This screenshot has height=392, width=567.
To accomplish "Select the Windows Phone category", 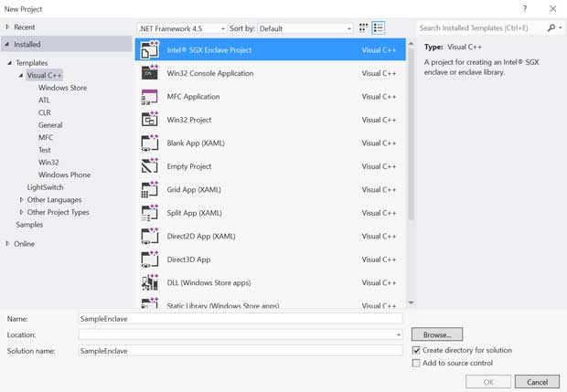I will click(64, 175).
